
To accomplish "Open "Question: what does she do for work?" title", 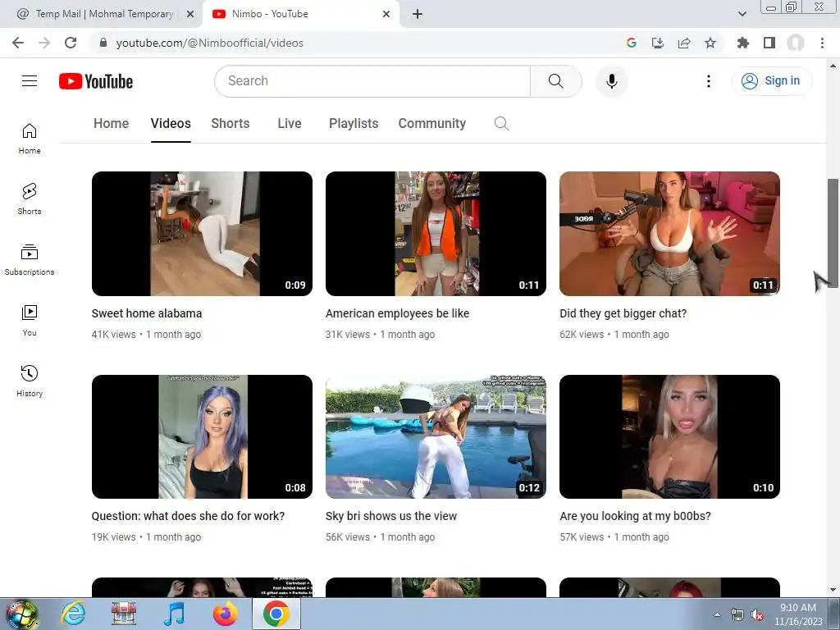I will (188, 516).
